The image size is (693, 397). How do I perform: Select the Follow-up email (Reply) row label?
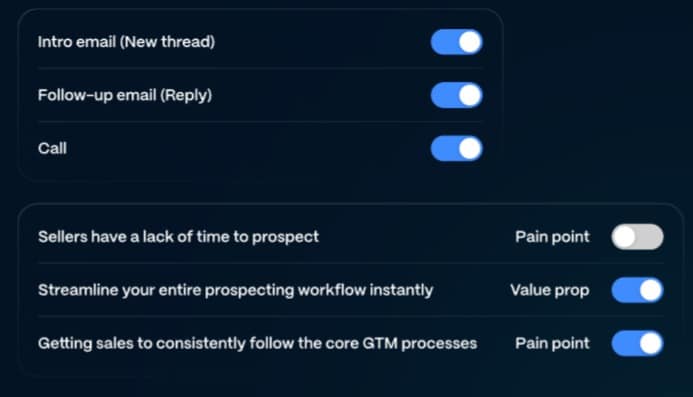125,95
